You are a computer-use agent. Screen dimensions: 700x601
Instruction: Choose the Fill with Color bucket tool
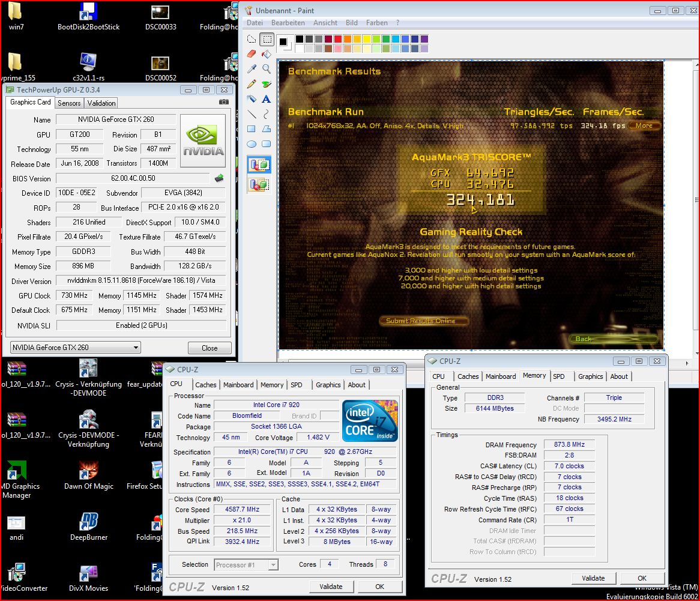[267, 54]
